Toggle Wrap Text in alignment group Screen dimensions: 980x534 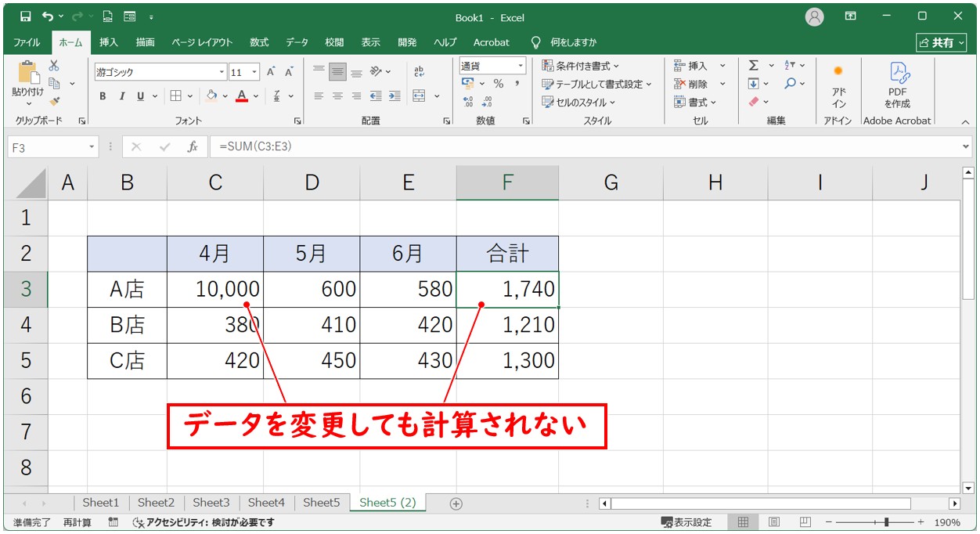pyautogui.click(x=420, y=71)
